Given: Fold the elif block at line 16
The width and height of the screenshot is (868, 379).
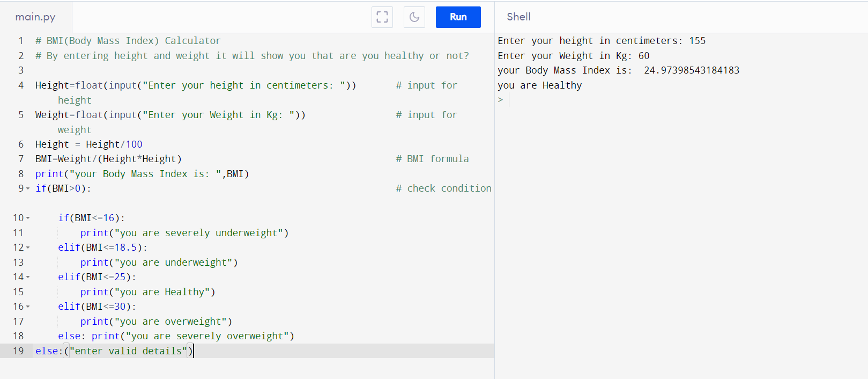Looking at the screenshot, I should coord(28,307).
